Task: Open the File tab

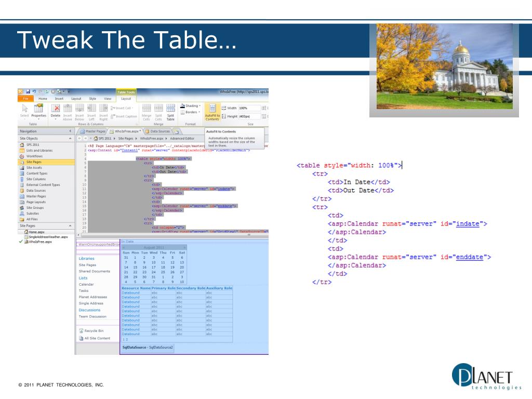Action: point(26,99)
